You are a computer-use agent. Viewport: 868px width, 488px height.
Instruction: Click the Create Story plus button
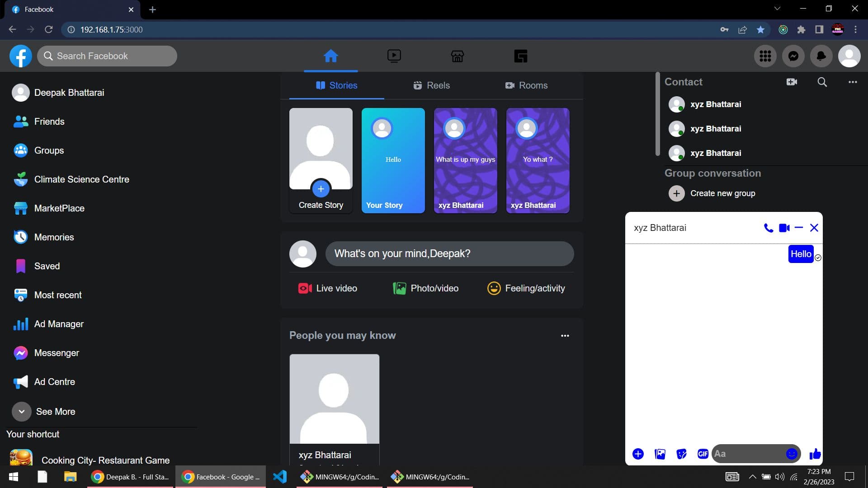321,189
